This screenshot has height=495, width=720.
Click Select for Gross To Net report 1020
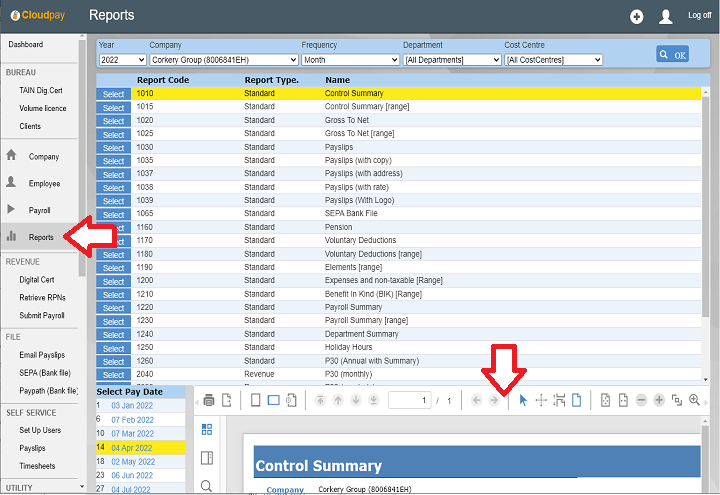113,121
